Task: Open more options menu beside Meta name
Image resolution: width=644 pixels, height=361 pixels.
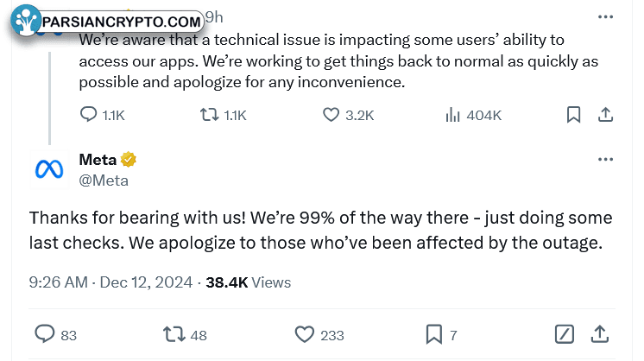Action: [605, 160]
